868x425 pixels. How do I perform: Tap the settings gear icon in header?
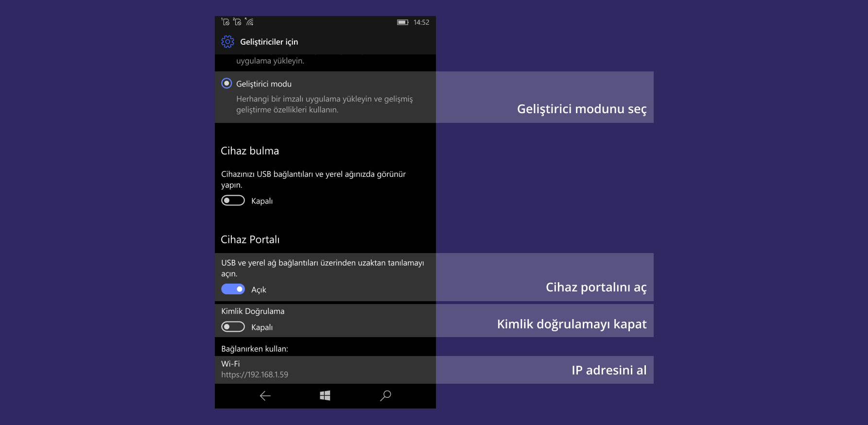227,42
